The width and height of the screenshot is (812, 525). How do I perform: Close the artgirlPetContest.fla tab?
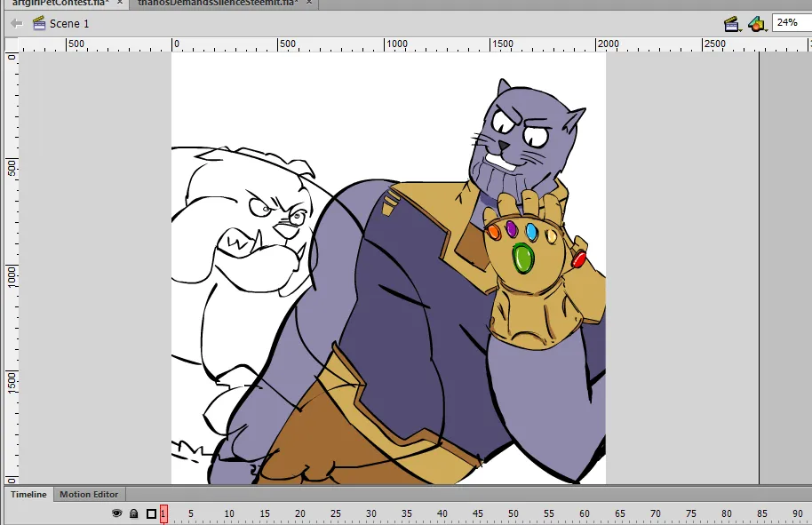[120, 3]
